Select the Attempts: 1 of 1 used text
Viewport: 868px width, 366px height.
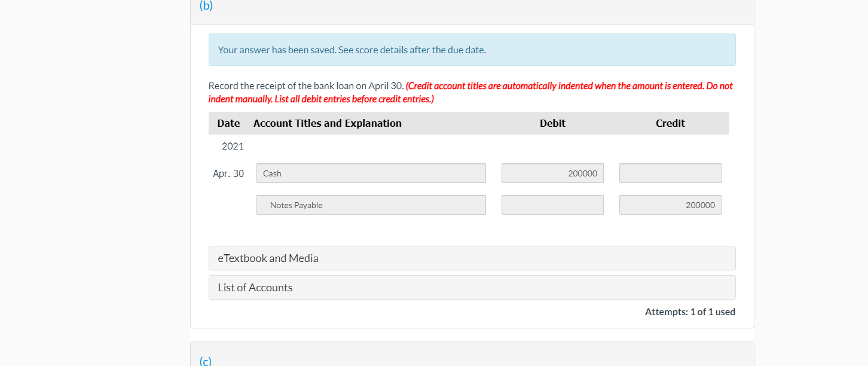pyautogui.click(x=690, y=312)
